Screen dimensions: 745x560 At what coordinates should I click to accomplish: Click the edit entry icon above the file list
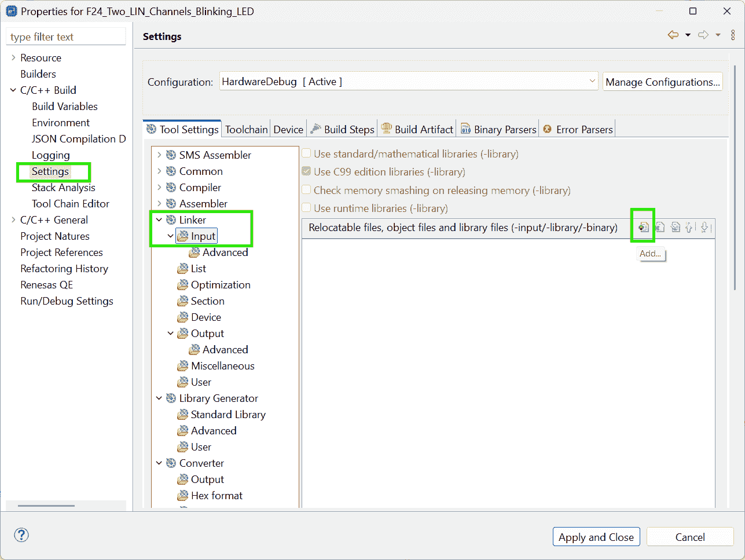[675, 227]
